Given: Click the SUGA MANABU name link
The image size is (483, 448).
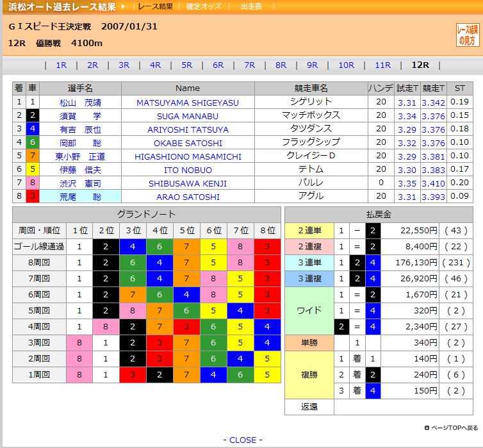Looking at the screenshot, I should [188, 117].
